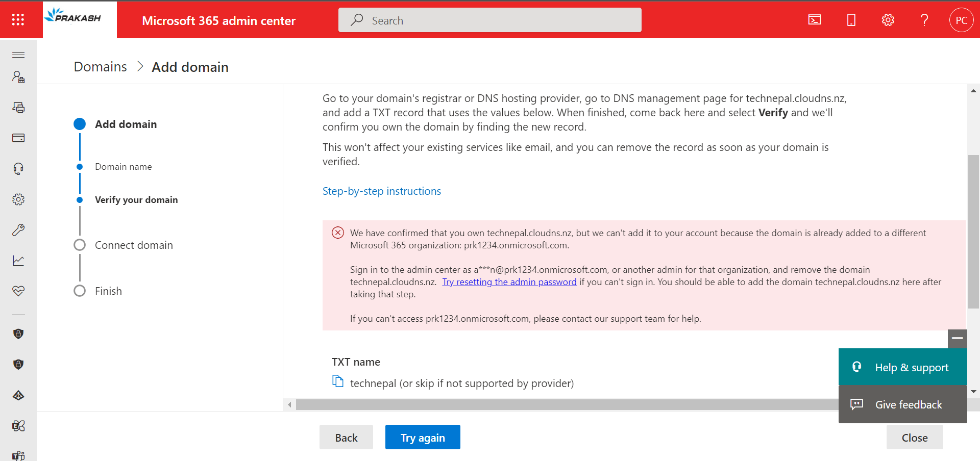Open the app launcher waffle icon

(x=18, y=19)
